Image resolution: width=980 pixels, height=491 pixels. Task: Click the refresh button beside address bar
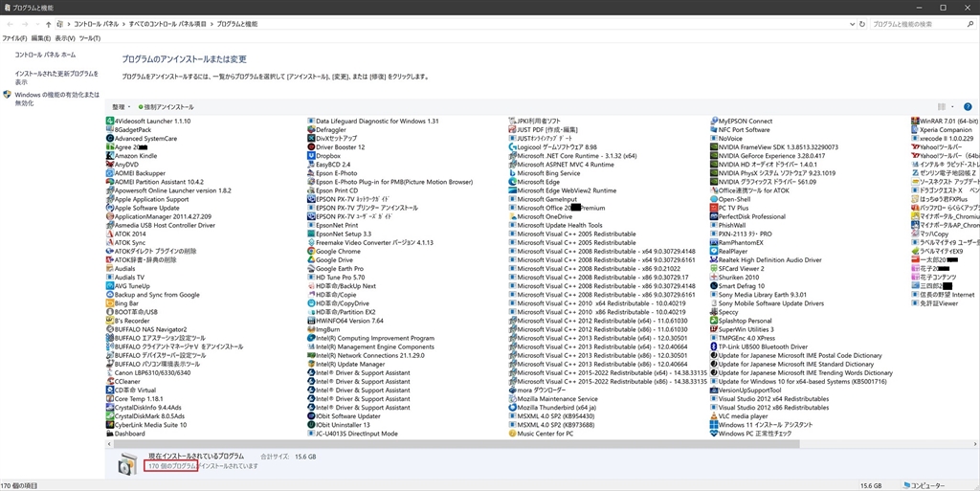(x=862, y=24)
